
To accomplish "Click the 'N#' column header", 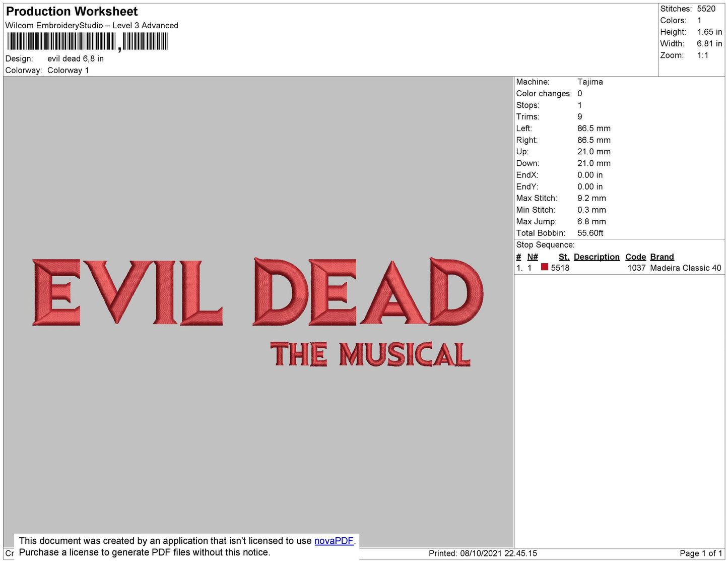I will click(533, 257).
